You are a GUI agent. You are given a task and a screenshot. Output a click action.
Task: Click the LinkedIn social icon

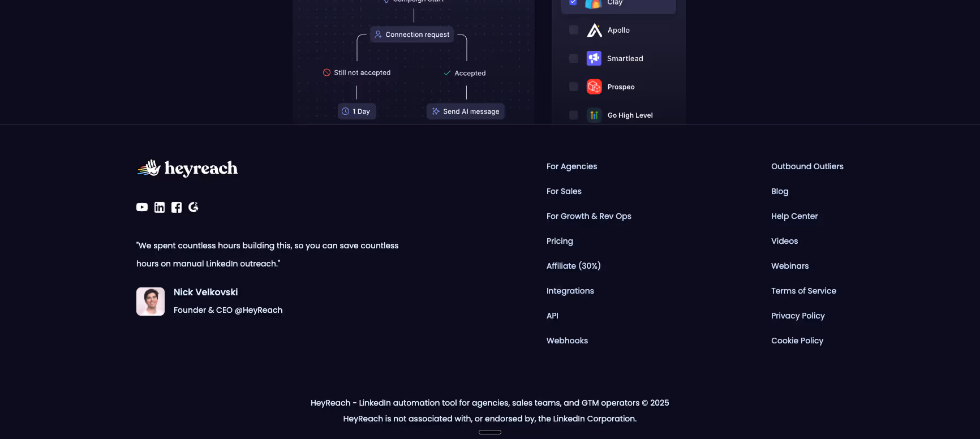pyautogui.click(x=159, y=207)
